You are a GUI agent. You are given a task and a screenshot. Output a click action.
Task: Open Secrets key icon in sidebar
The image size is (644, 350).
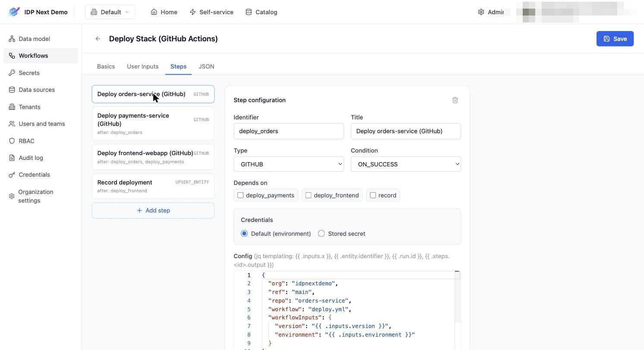pyautogui.click(x=12, y=73)
